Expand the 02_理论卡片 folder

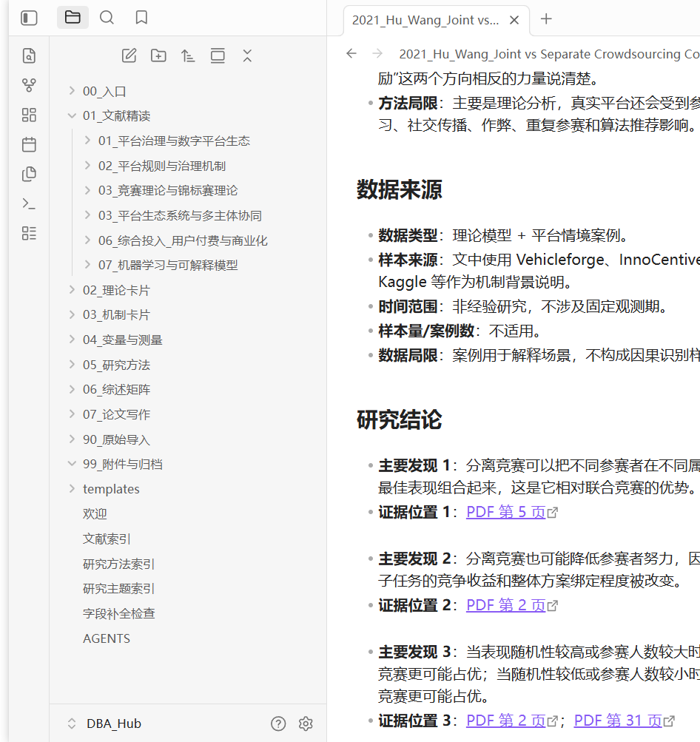[72, 289]
